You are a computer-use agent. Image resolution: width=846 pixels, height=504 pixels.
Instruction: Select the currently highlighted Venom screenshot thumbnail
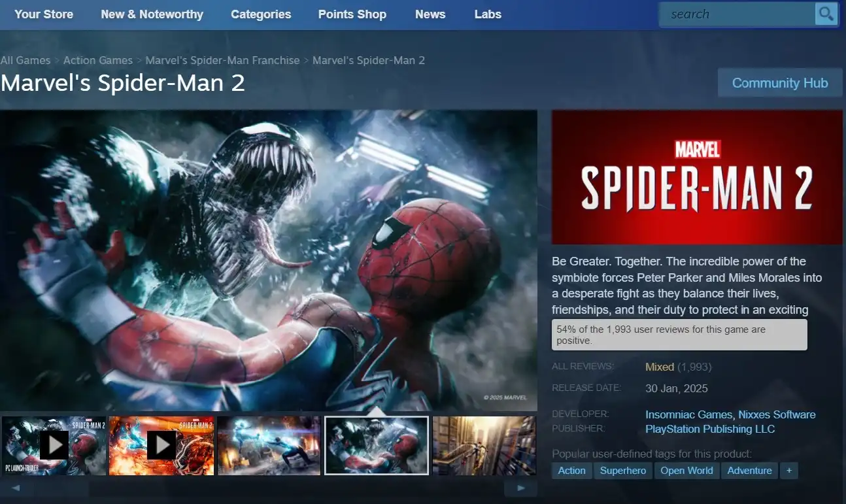(377, 445)
